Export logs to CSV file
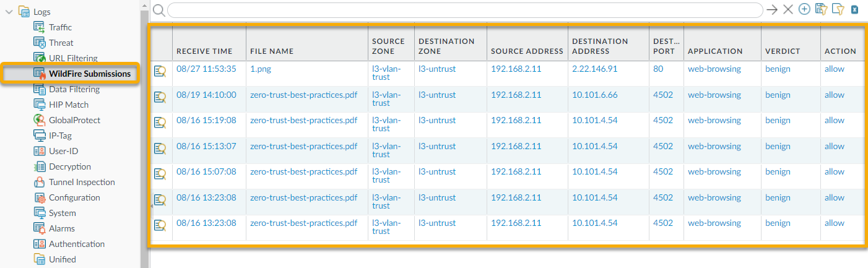The width and height of the screenshot is (868, 268). click(855, 9)
